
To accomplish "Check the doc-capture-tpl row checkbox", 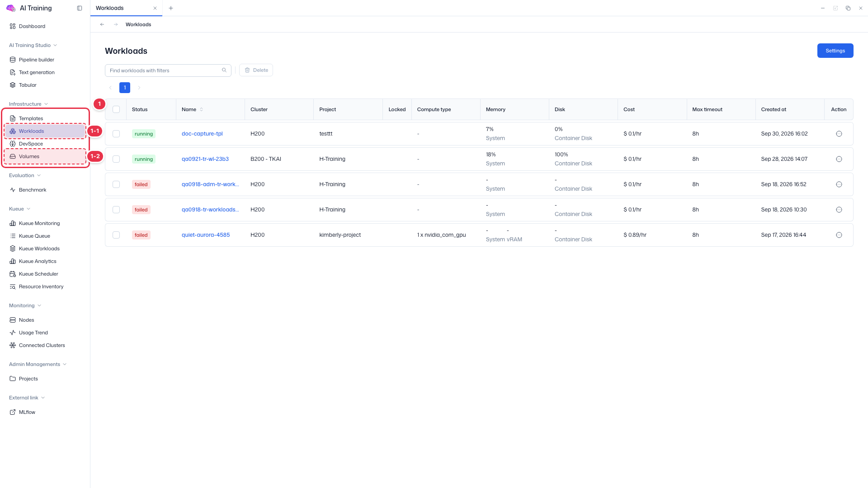I will pyautogui.click(x=116, y=134).
